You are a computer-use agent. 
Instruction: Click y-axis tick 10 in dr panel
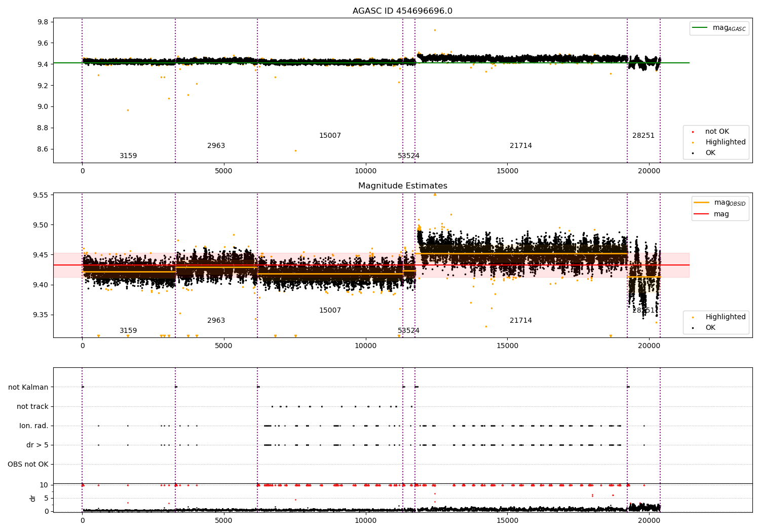pyautogui.click(x=45, y=485)
